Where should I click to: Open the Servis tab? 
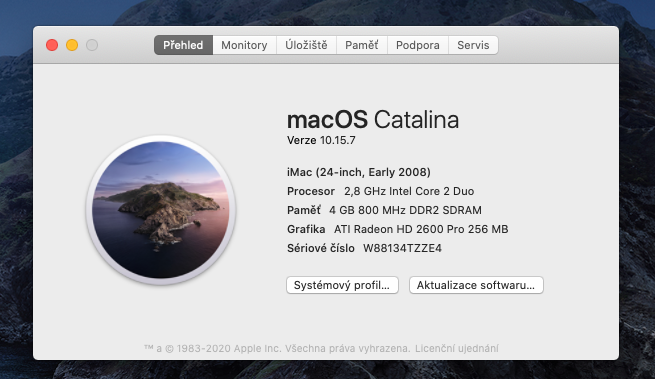(473, 45)
